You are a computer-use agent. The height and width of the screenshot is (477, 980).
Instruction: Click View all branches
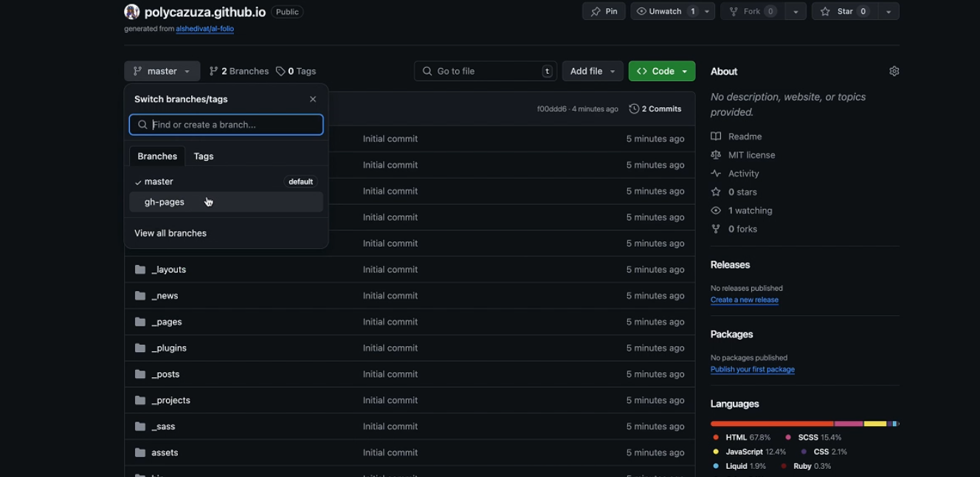pos(170,233)
